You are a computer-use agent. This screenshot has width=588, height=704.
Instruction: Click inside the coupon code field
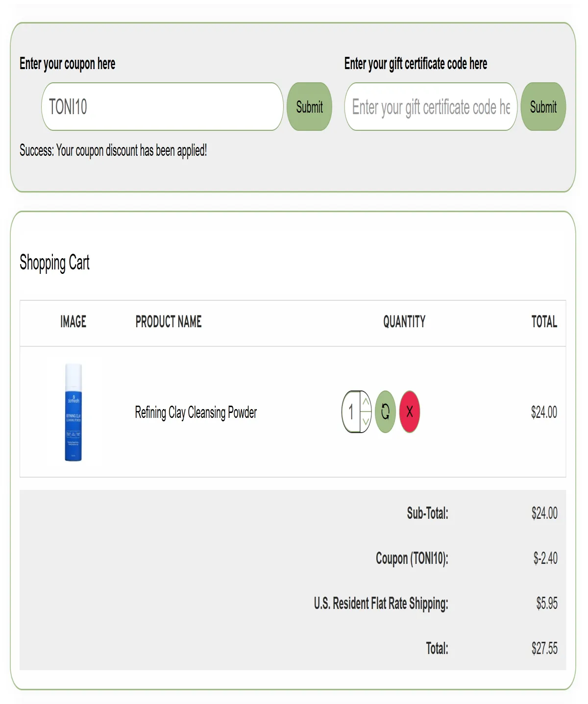click(162, 107)
